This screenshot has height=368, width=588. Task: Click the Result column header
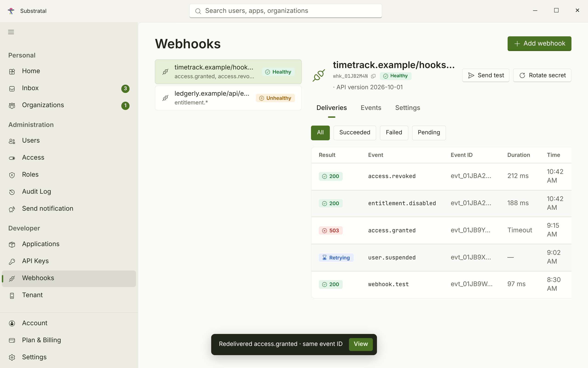coord(327,155)
